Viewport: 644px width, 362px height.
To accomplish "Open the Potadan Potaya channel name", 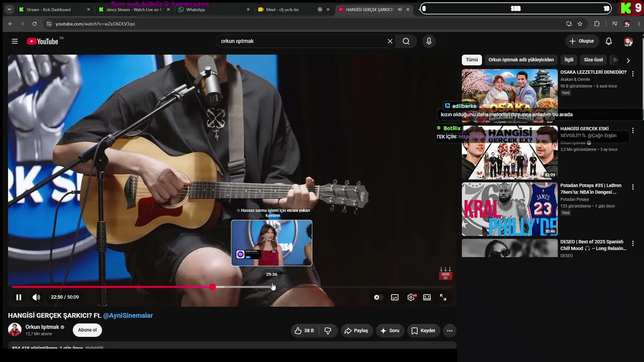I will (575, 200).
